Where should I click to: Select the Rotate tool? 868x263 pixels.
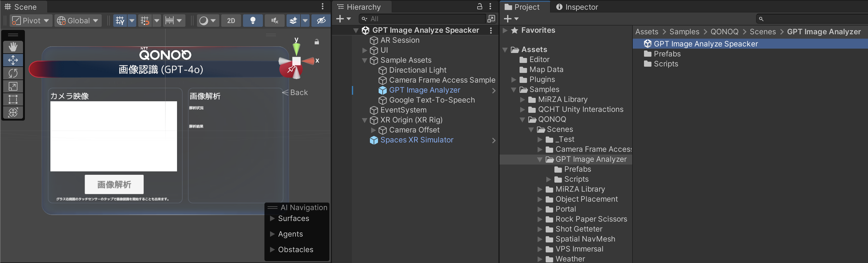click(13, 73)
